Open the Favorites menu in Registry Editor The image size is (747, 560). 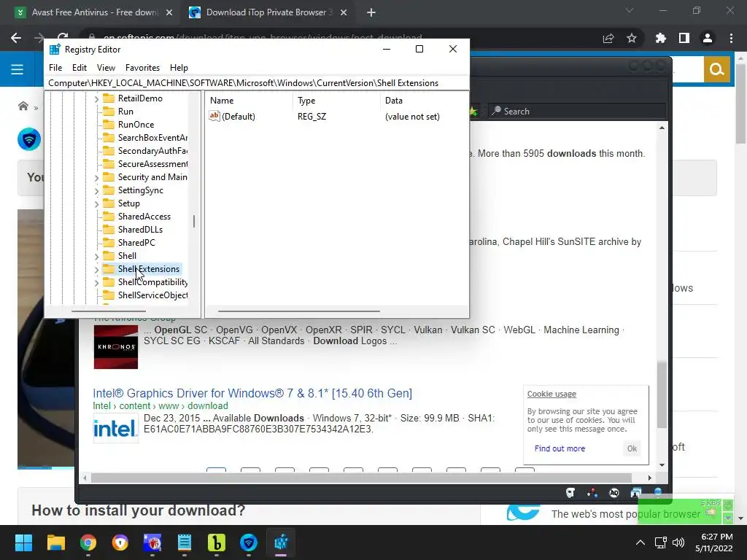(142, 68)
